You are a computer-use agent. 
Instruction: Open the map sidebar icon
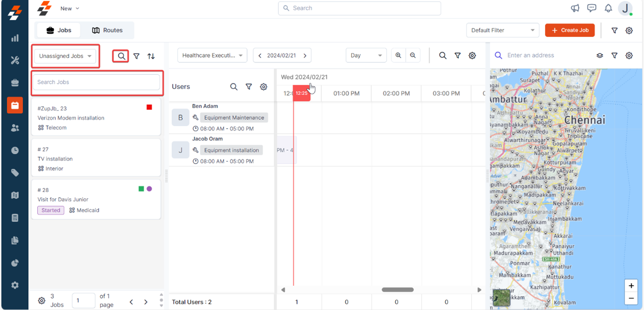[x=15, y=195]
